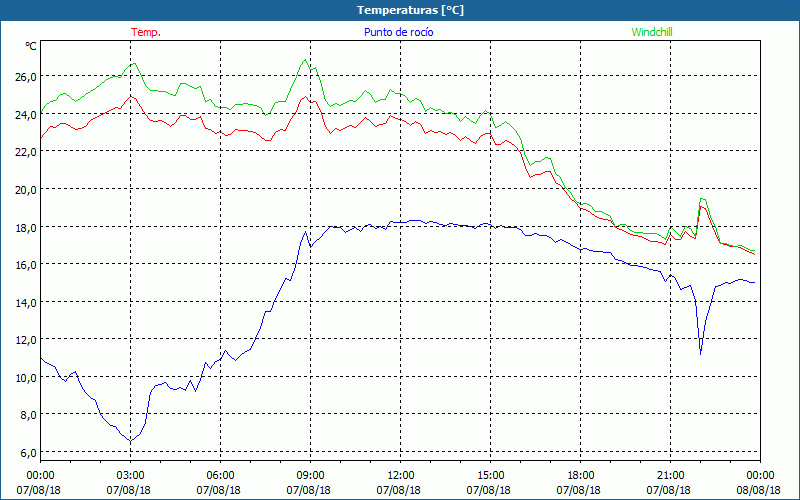Viewport: 800px width, 500px height.
Task: Click the 06:00 time axis label
Action: coord(220,476)
